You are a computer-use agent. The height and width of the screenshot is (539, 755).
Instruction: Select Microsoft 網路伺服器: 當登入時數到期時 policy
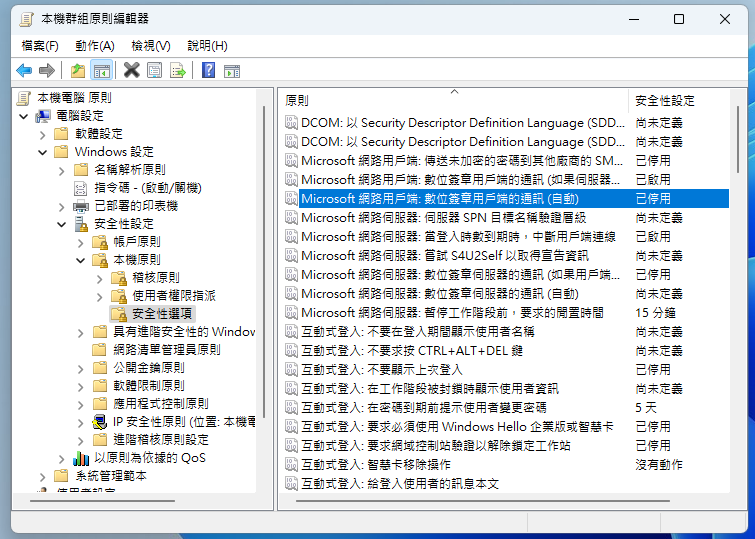506,237
